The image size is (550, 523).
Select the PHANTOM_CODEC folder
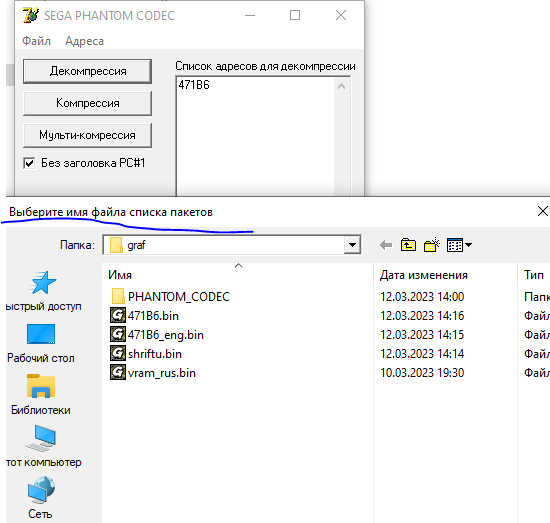tap(179, 297)
